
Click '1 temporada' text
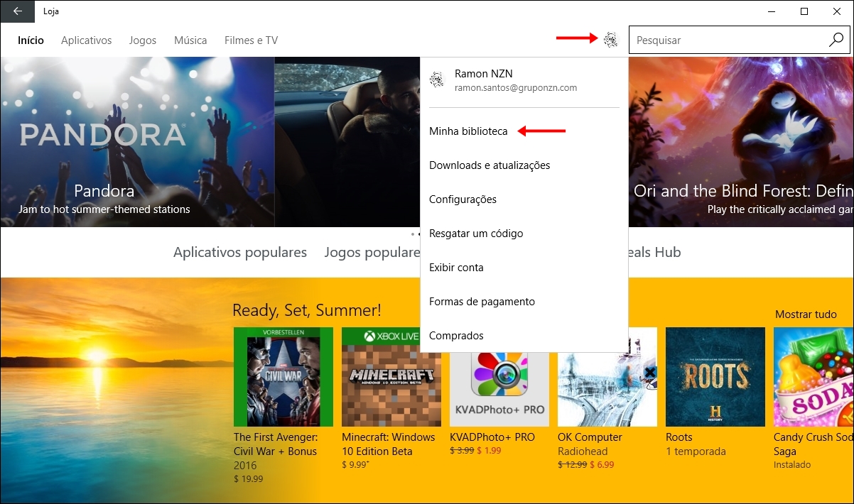(696, 451)
